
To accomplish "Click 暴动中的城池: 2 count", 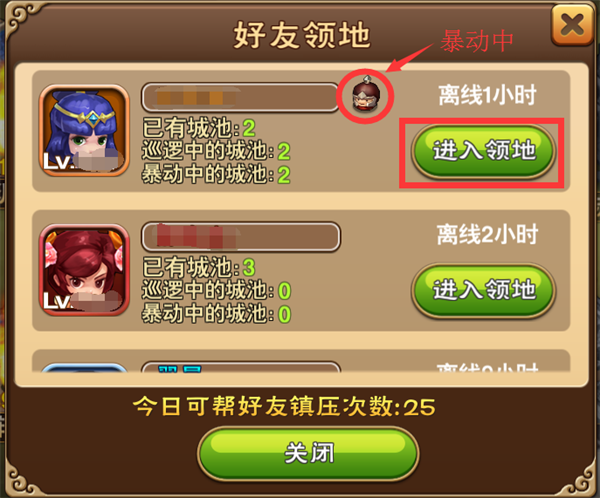I will tap(216, 175).
